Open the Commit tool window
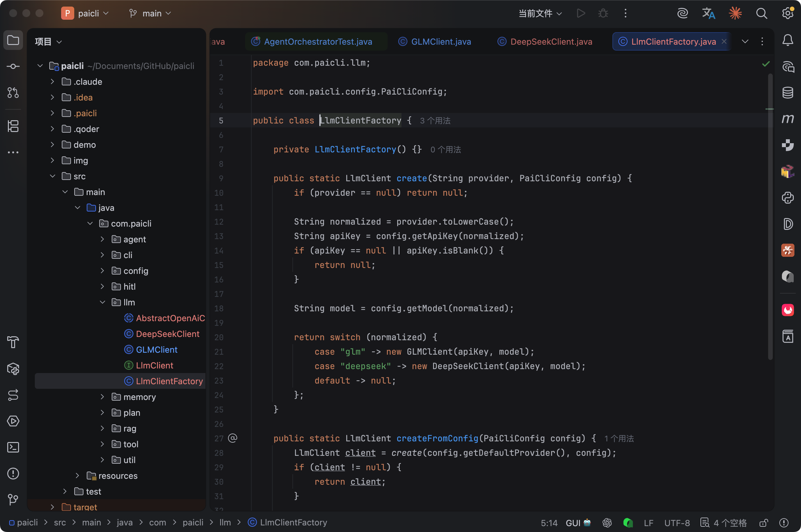 tap(13, 66)
